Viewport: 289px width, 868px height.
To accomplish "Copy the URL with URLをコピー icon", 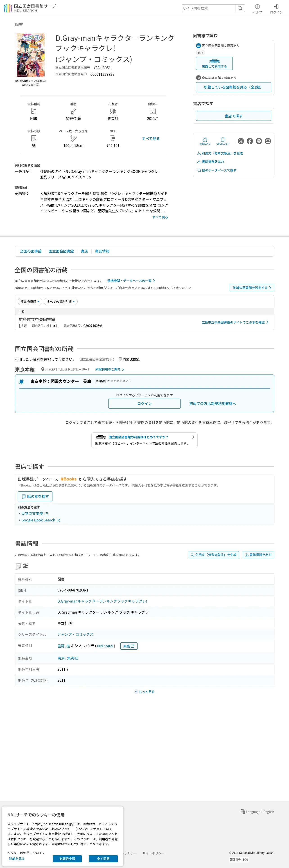I will pos(223,141).
